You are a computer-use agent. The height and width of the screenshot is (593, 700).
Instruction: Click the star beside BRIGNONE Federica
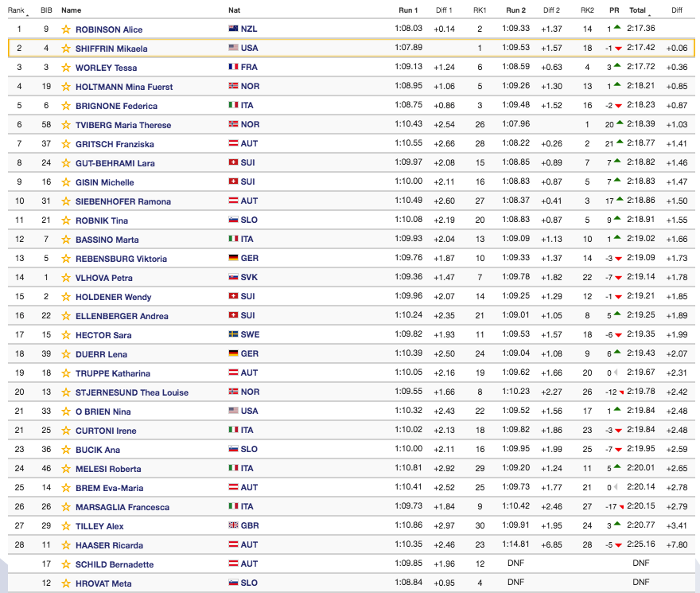(x=66, y=106)
